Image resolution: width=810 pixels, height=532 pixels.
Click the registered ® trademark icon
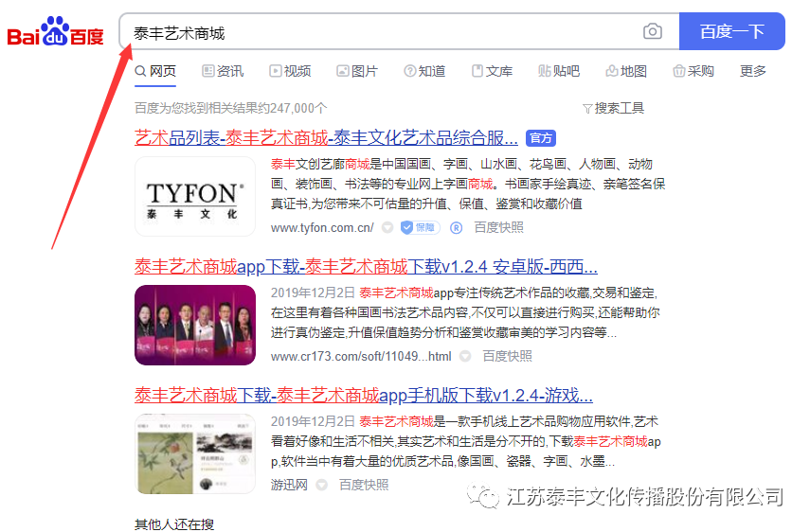456,227
